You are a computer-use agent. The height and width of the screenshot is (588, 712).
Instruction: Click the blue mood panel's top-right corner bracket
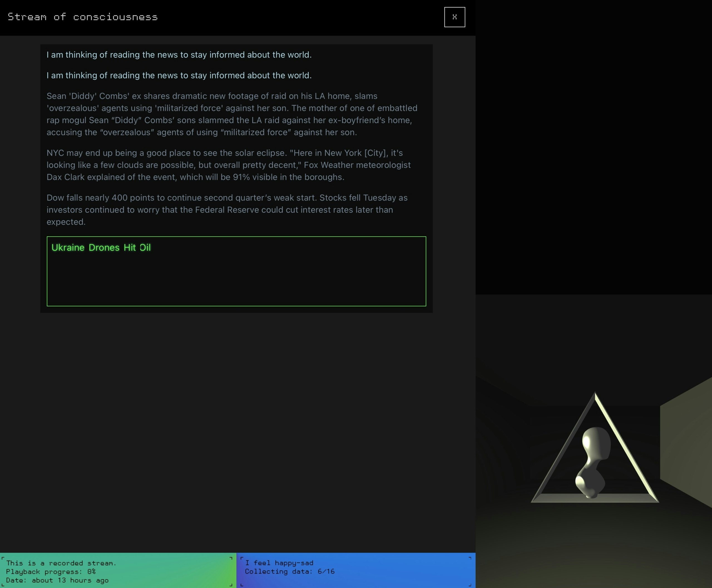(470, 558)
